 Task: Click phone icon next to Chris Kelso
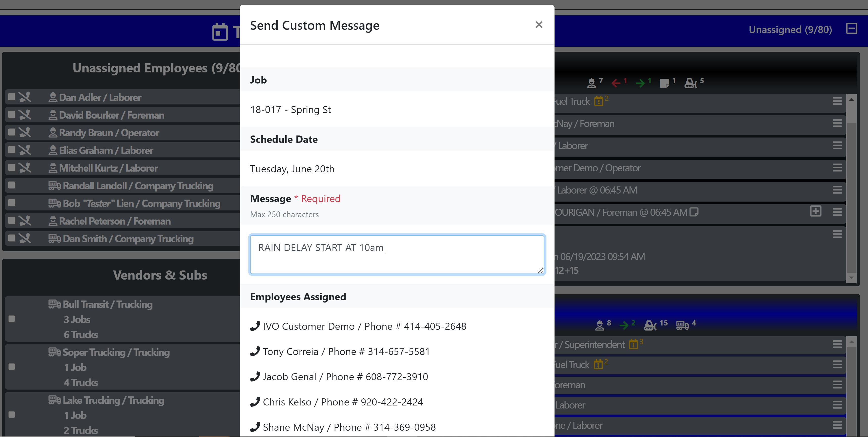(x=255, y=402)
